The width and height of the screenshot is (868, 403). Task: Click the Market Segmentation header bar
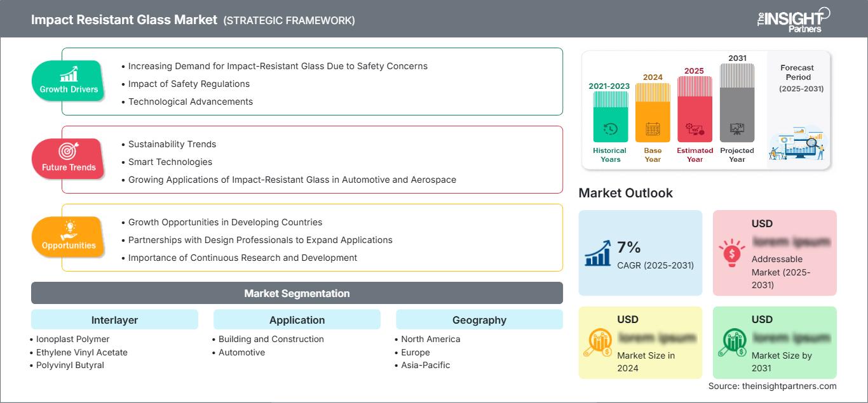click(x=297, y=293)
